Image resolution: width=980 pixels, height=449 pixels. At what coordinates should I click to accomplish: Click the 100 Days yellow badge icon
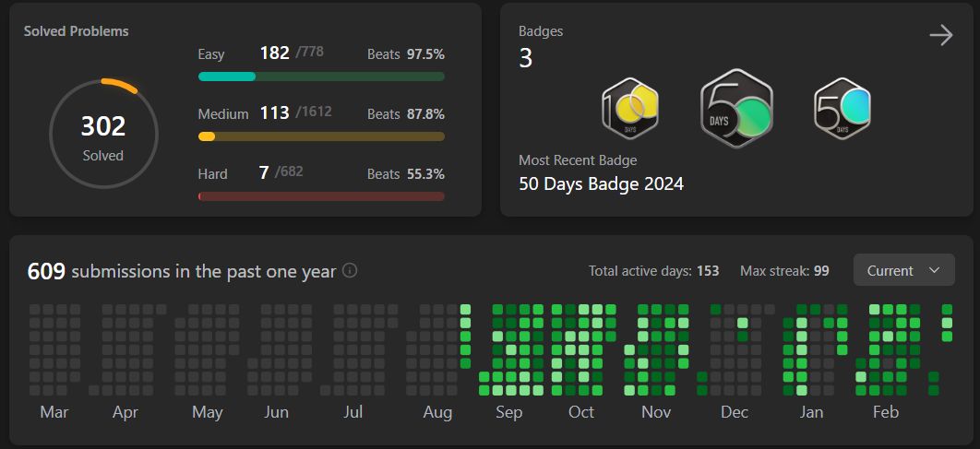pos(630,108)
